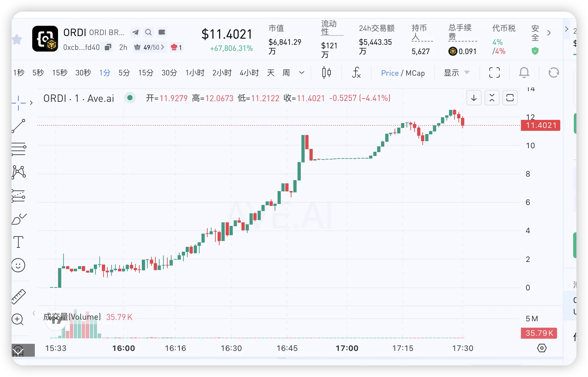Select the projection forecast tool
588x377 pixels.
point(18,196)
